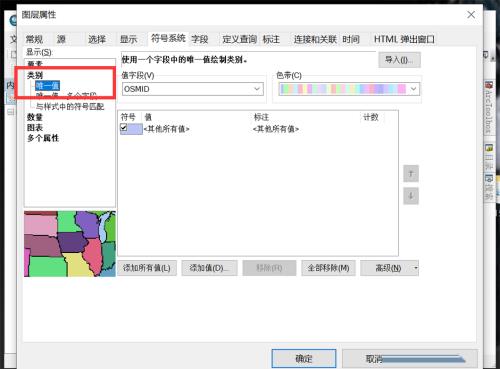Open the ArcToolbox icon on right sidebar
This screenshot has height=369, width=500.
point(489,85)
